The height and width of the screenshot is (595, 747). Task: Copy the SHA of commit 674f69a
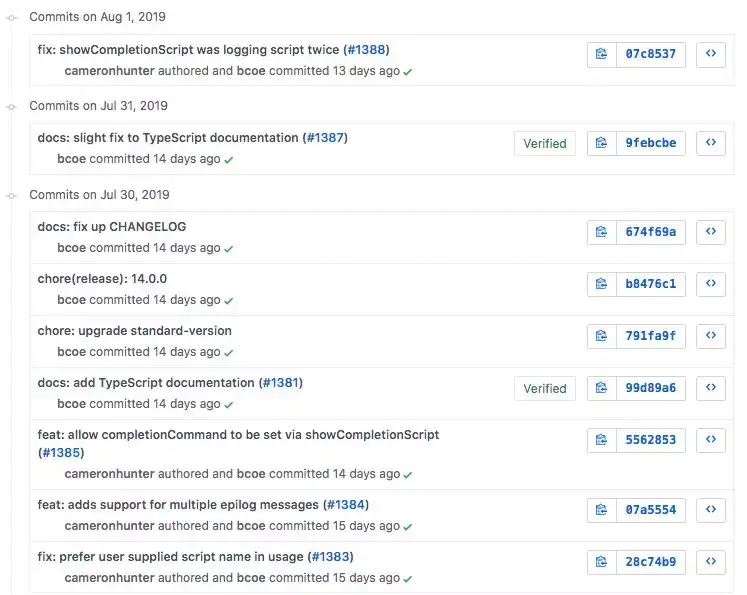point(601,232)
